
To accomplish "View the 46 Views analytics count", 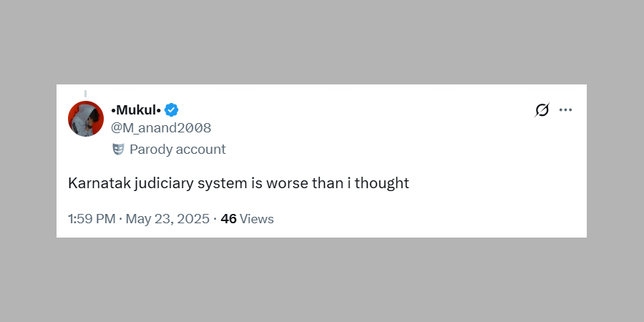I will pos(247,219).
